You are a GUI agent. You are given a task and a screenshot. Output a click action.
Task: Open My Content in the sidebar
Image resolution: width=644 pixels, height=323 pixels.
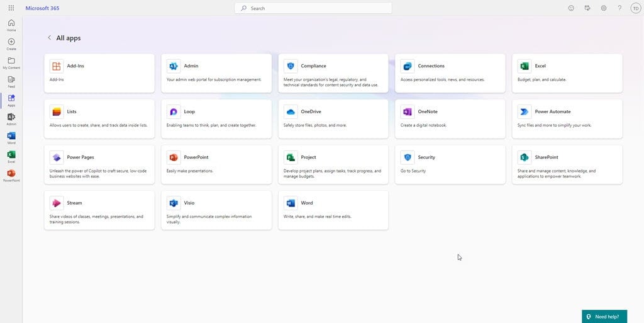tap(11, 64)
